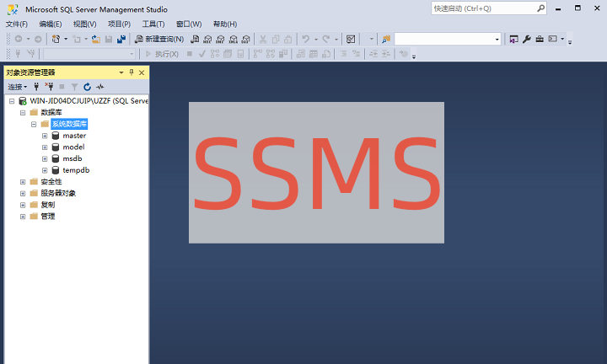
Task: Open the 编辑(E) menu
Action: pos(51,24)
